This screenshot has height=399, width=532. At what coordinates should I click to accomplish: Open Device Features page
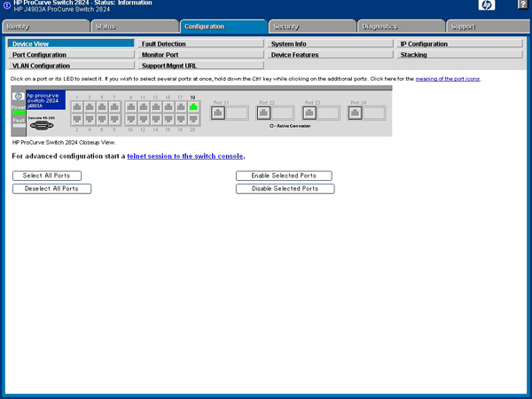[x=330, y=55]
